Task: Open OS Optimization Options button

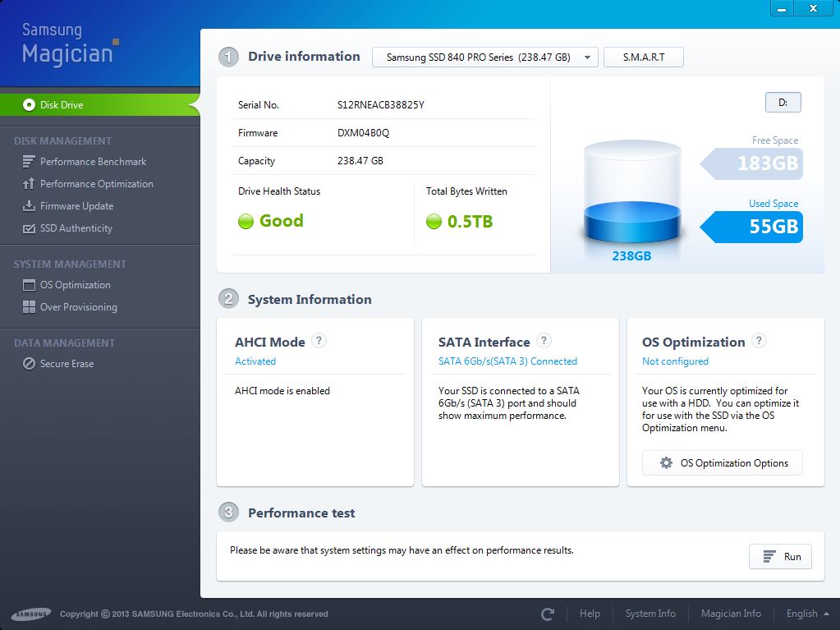Action: 722,463
